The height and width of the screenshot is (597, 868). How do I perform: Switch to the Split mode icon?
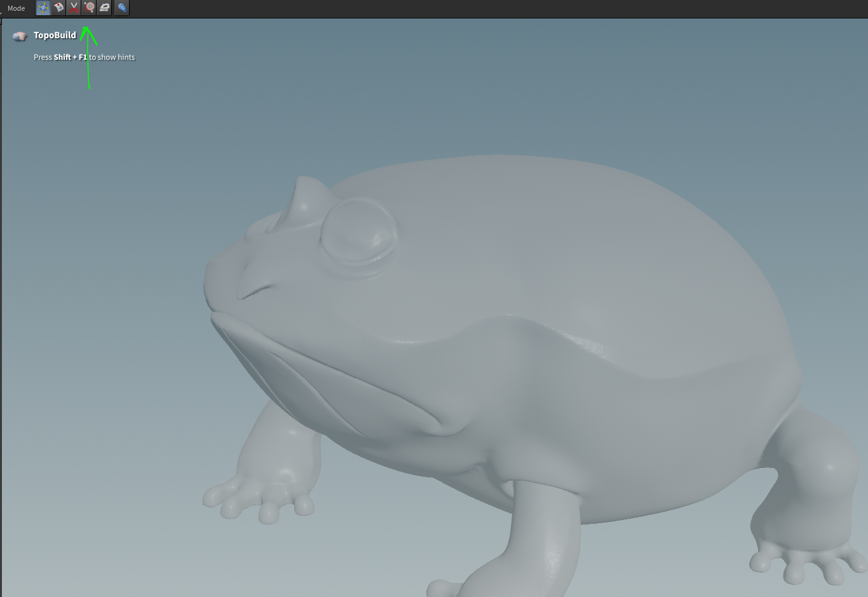pyautogui.click(x=58, y=8)
